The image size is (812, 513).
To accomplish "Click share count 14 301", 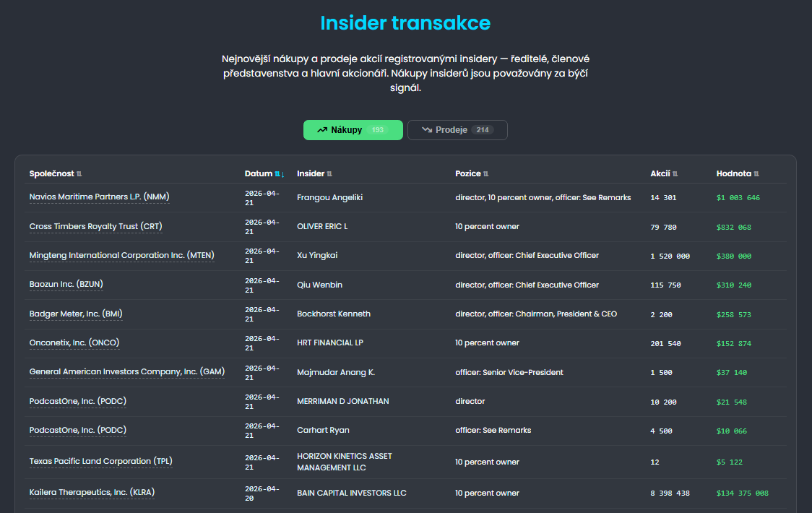I will click(663, 198).
